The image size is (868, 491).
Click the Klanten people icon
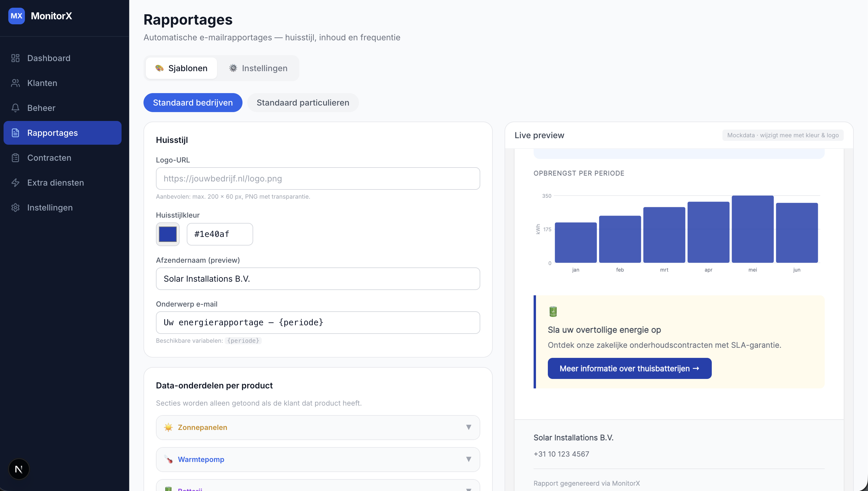pos(15,83)
